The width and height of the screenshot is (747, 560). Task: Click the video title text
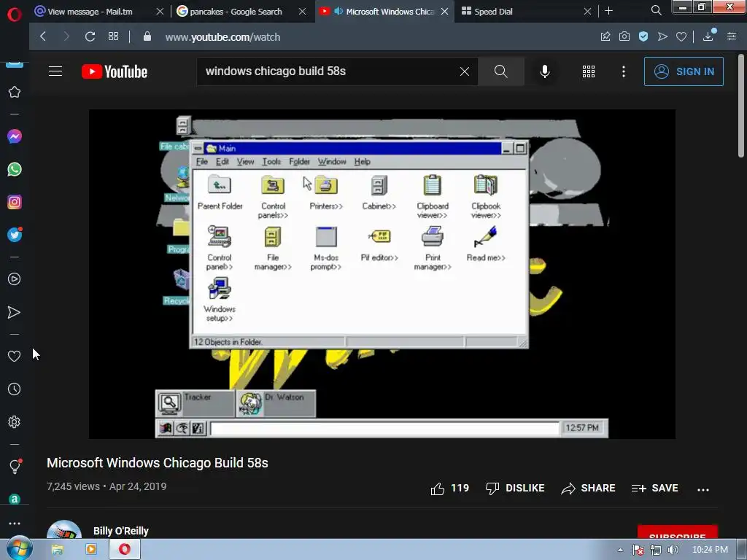(x=158, y=463)
